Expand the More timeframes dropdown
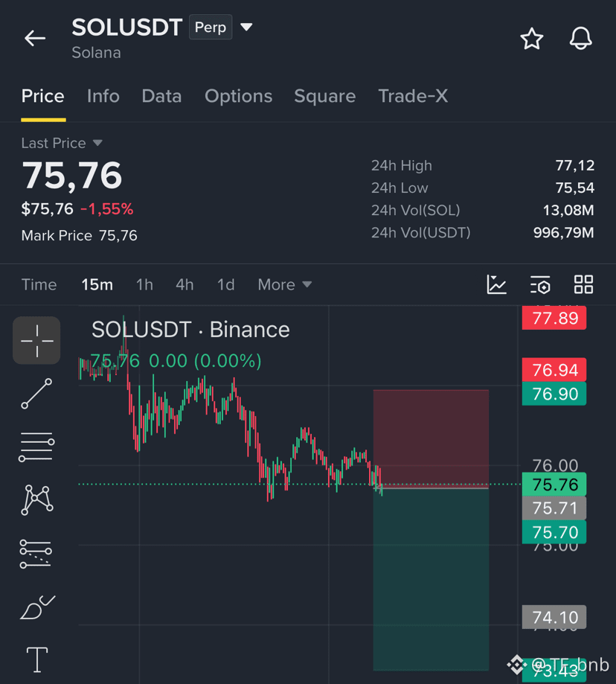616x684 pixels. coord(285,285)
